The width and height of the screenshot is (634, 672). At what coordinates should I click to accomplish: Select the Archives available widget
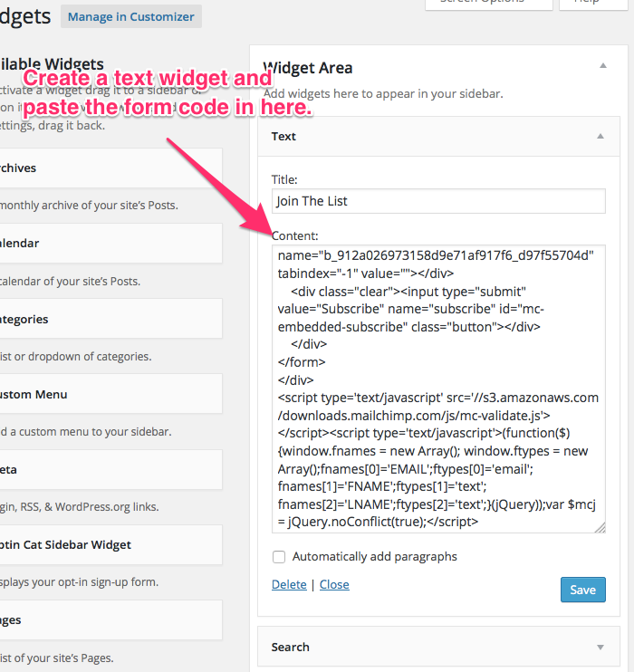109,168
